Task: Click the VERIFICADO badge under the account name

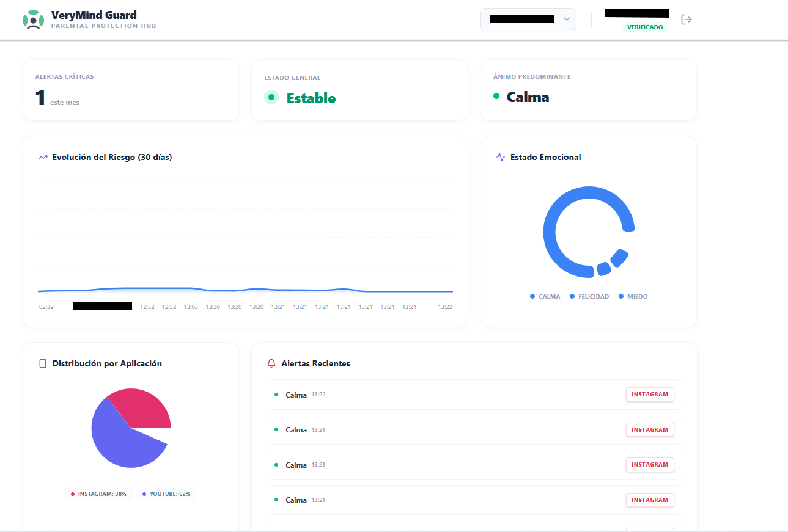Action: pos(645,27)
